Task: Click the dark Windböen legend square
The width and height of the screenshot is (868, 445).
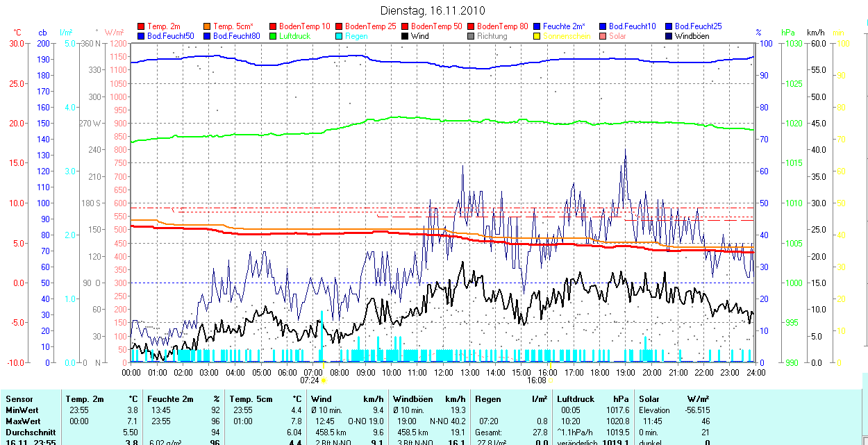Action: (x=669, y=36)
